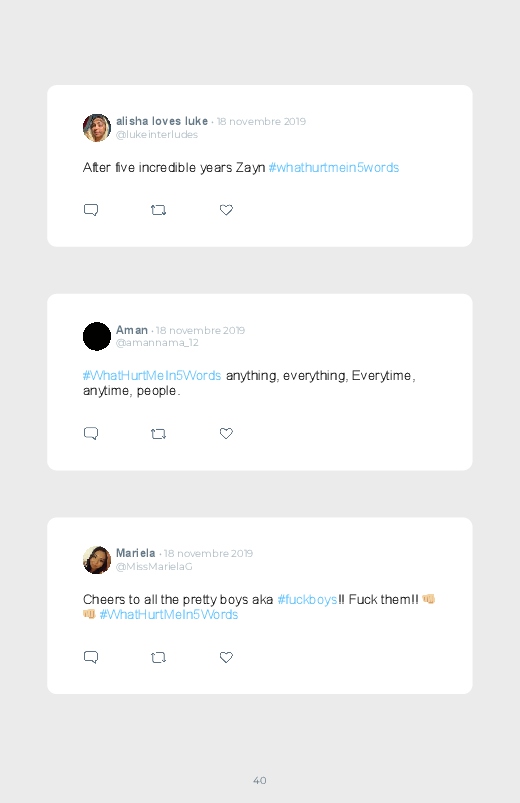This screenshot has width=520, height=803.
Task: Click the Mariela display name
Action: coord(135,553)
